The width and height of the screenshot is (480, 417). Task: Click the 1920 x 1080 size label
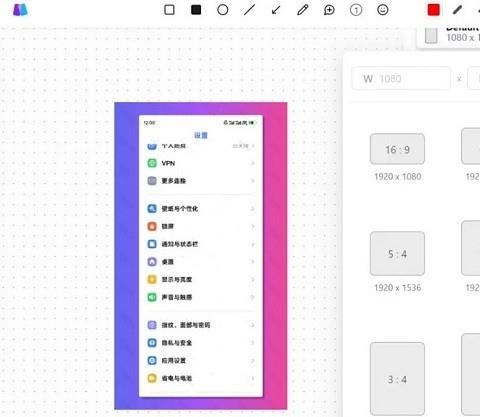[x=398, y=176]
